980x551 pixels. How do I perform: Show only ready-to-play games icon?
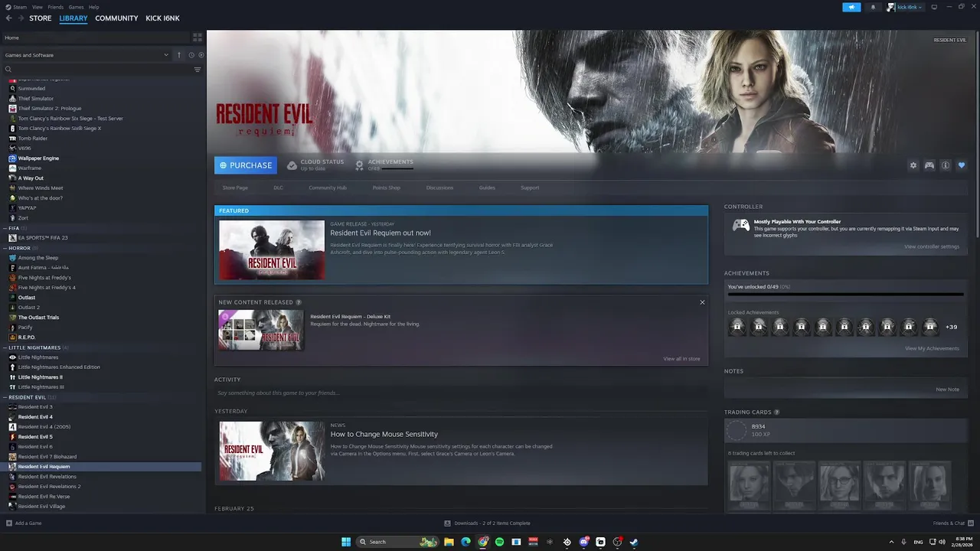[x=201, y=55]
